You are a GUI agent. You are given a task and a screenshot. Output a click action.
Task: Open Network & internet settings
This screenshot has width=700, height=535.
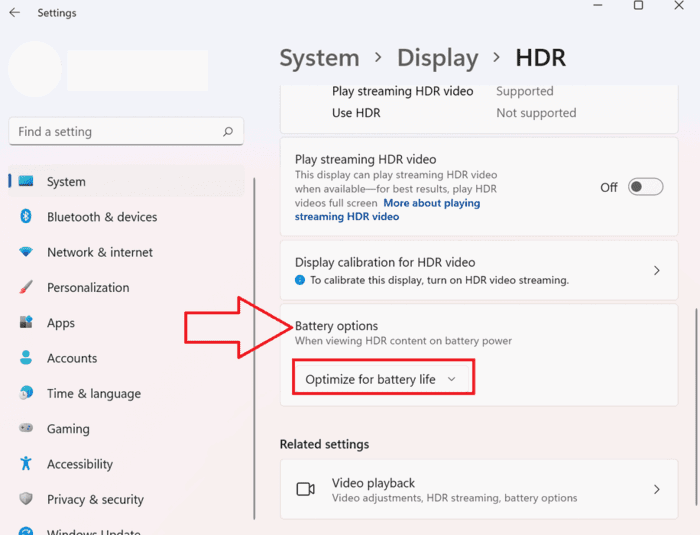pyautogui.click(x=126, y=252)
